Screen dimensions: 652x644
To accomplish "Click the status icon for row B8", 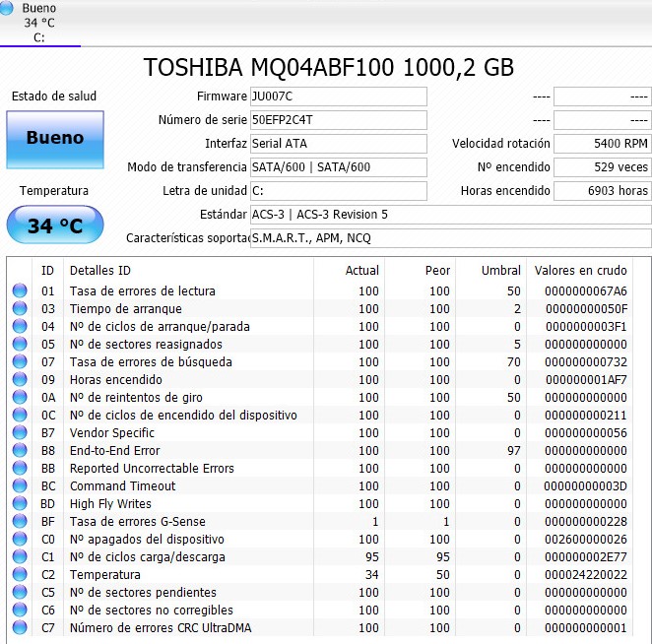I will [x=20, y=450].
